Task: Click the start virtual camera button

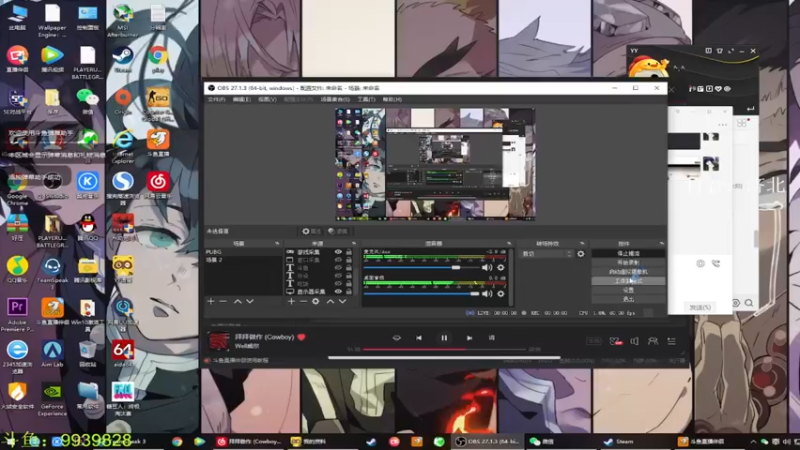Action: (x=628, y=271)
